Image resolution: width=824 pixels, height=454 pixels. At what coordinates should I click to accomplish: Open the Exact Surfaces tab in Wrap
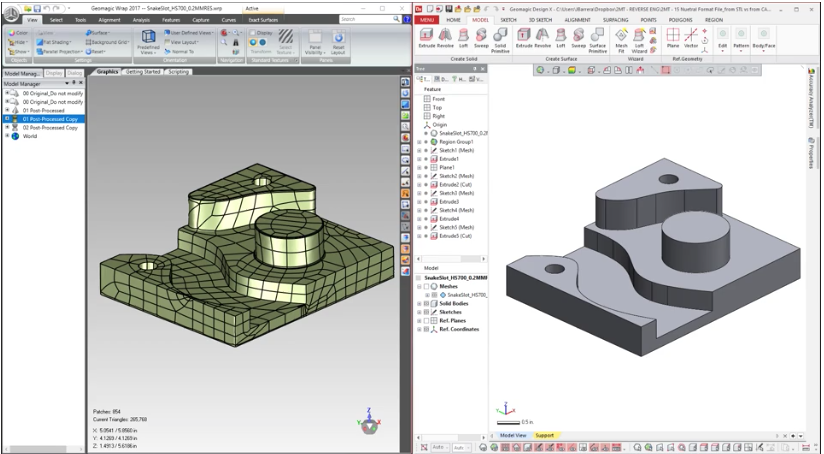(x=263, y=20)
